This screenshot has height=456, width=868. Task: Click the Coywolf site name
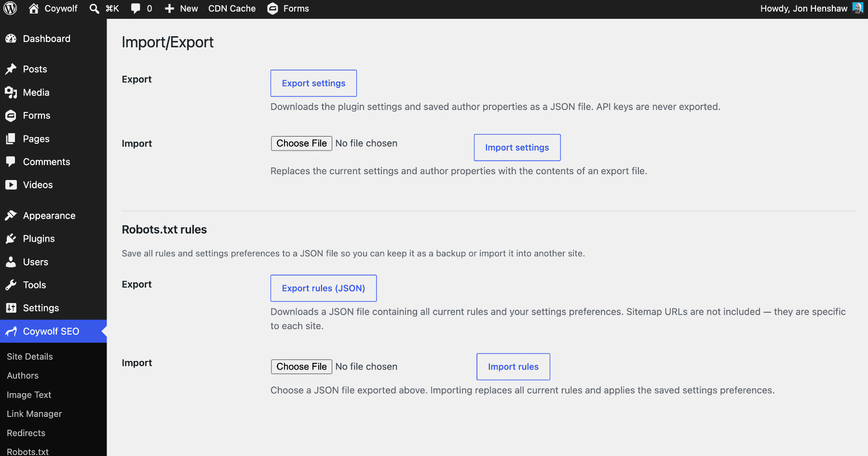click(x=61, y=9)
